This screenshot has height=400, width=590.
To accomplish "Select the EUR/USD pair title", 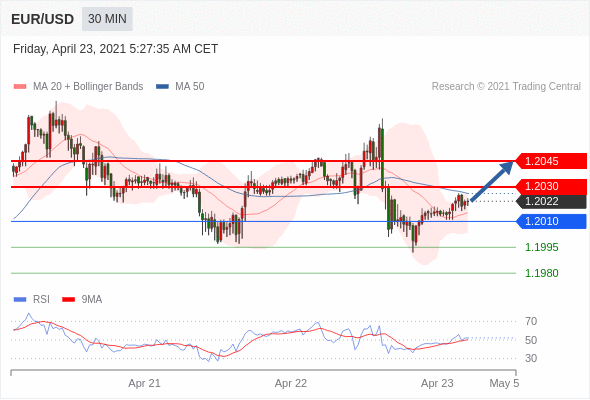I will [x=43, y=19].
